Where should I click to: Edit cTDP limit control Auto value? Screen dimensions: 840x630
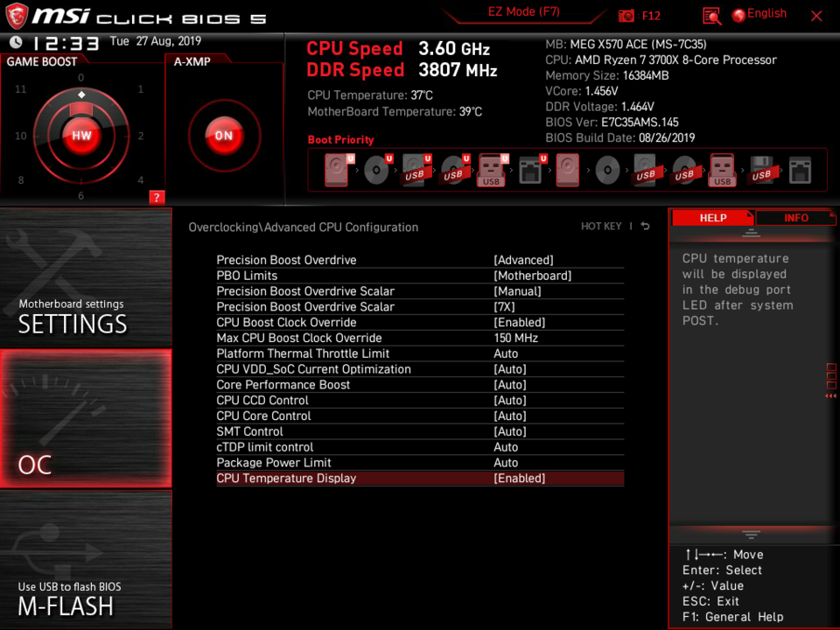point(506,446)
